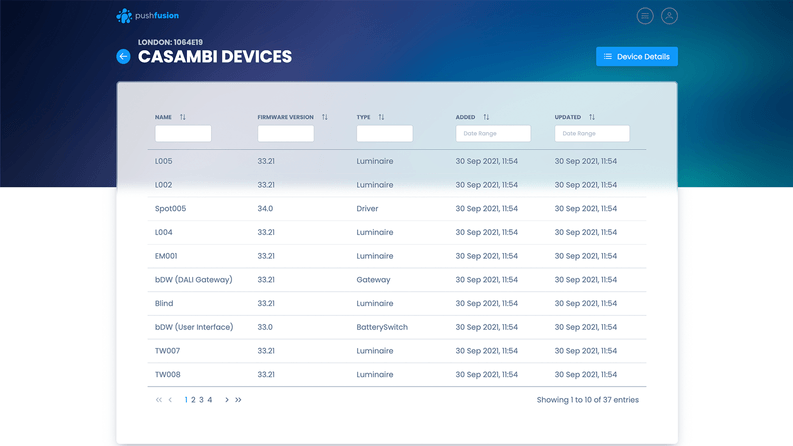The width and height of the screenshot is (793, 446).
Task: Click the Driver type cell
Action: [x=367, y=208]
